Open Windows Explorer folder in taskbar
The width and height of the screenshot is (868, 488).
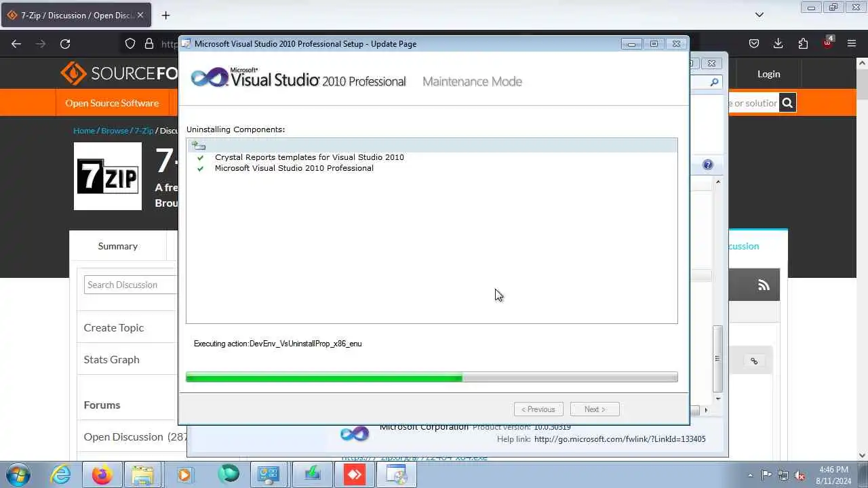click(142, 474)
